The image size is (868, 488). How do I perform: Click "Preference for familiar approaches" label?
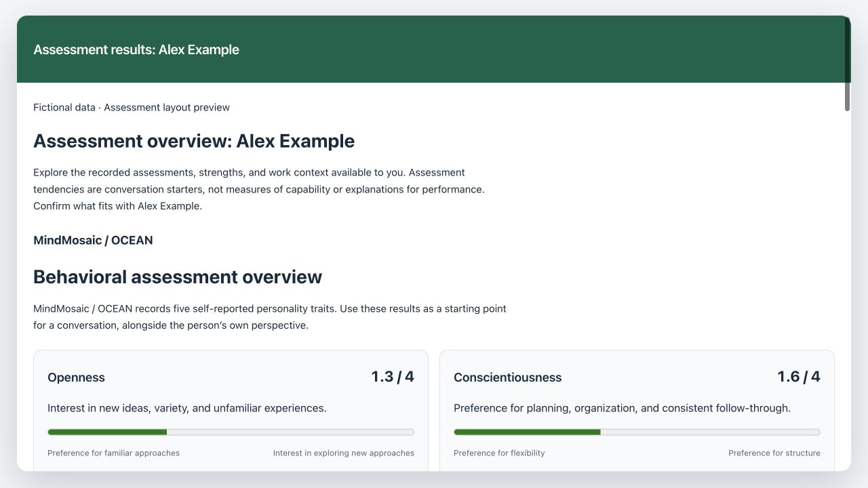click(x=113, y=453)
